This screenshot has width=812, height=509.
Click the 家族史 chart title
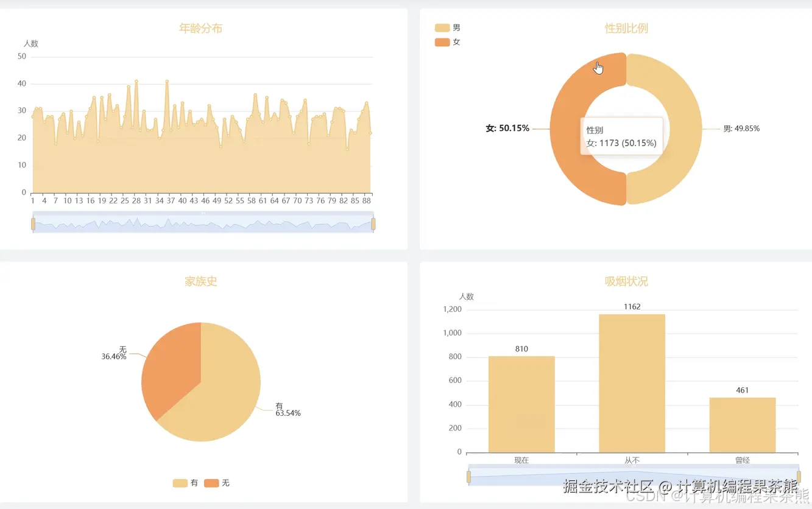(201, 281)
